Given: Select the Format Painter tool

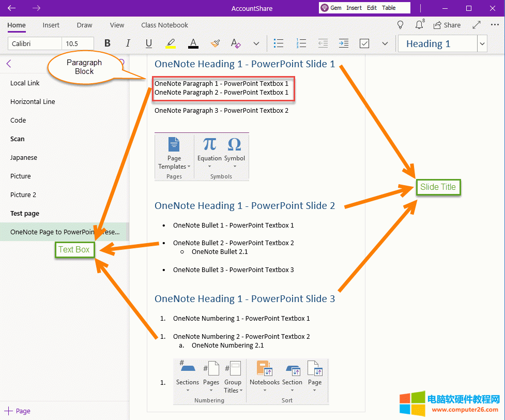Looking at the screenshot, I should (x=215, y=43).
